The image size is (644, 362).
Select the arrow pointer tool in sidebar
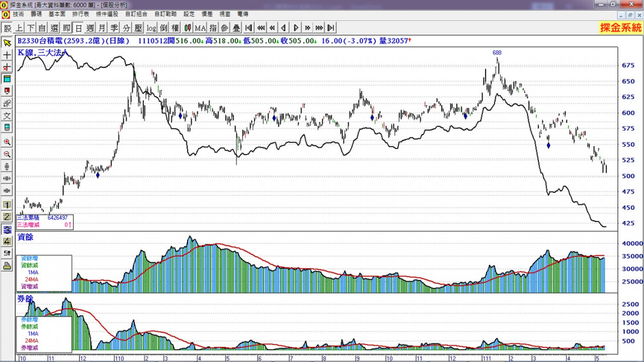tap(7, 42)
